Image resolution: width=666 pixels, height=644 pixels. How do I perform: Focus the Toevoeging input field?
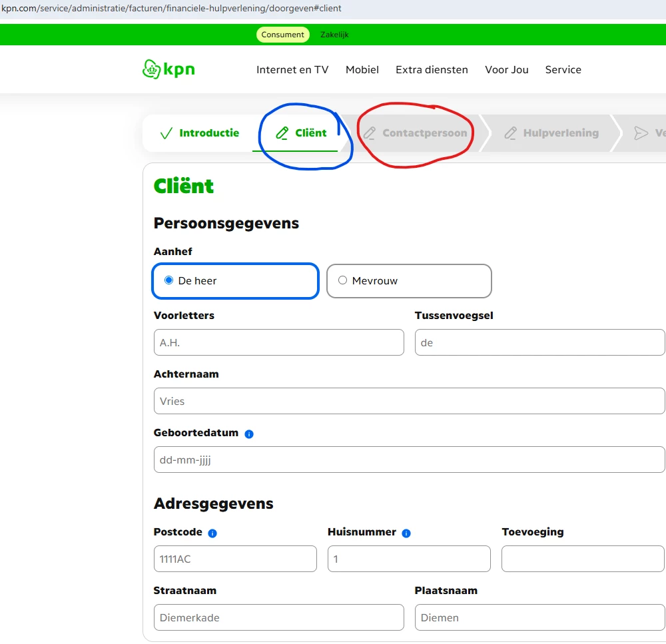coord(583,559)
